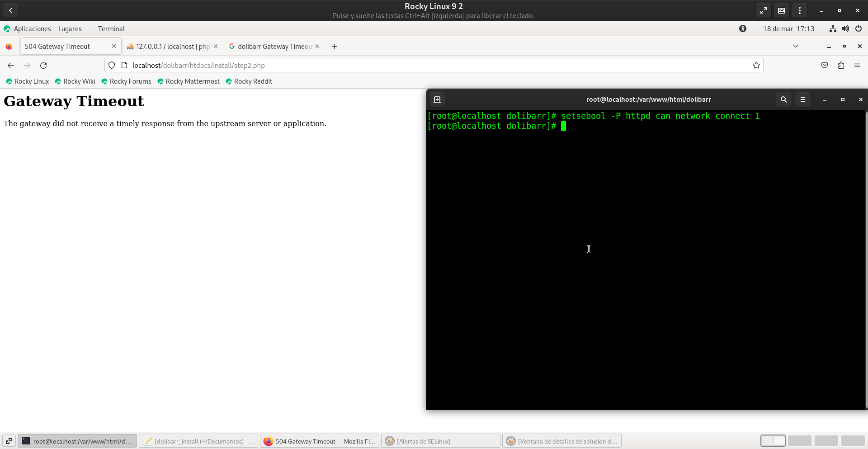This screenshot has height=449, width=868.
Task: Open the VM three-dot options menu
Action: pyautogui.click(x=799, y=10)
